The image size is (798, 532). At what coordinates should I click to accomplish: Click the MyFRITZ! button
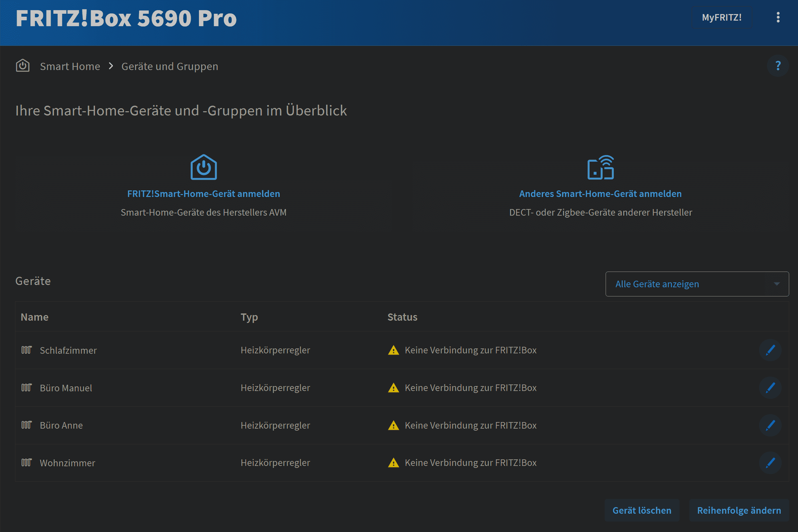tap(722, 17)
